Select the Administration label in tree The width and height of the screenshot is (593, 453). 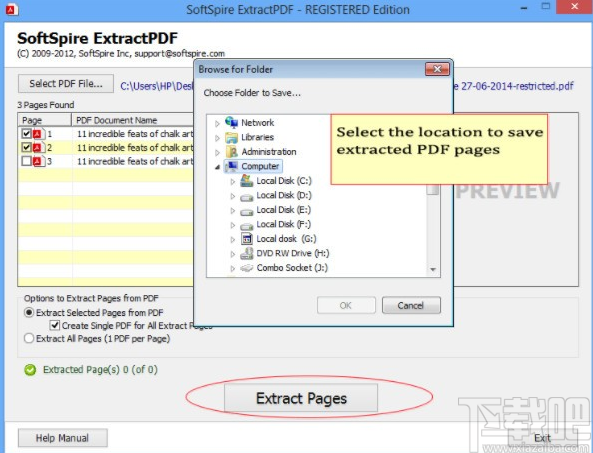pos(269,152)
